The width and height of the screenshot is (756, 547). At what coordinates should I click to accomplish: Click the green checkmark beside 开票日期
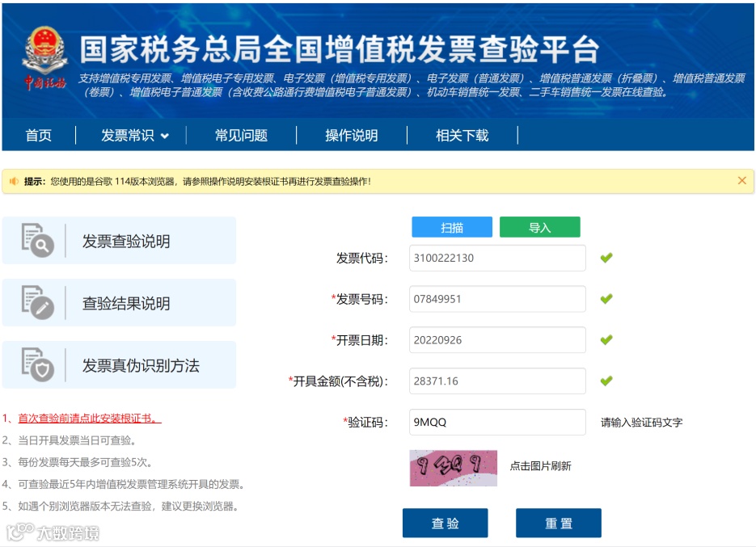[606, 340]
